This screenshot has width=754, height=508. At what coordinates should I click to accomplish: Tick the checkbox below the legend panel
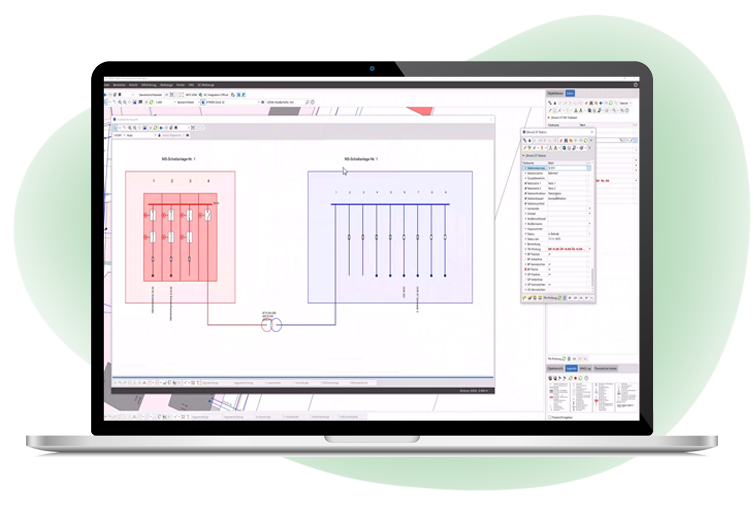[549, 417]
